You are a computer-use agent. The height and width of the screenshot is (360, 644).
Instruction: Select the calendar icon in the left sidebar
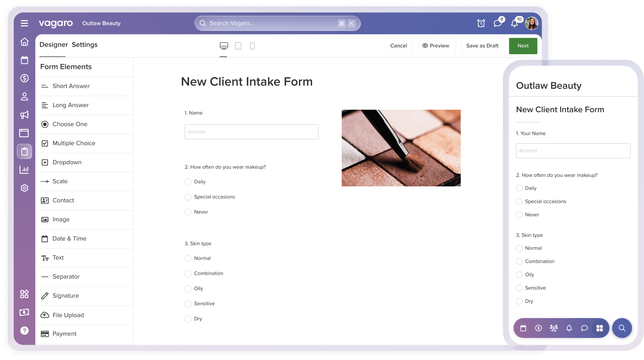coord(24,60)
